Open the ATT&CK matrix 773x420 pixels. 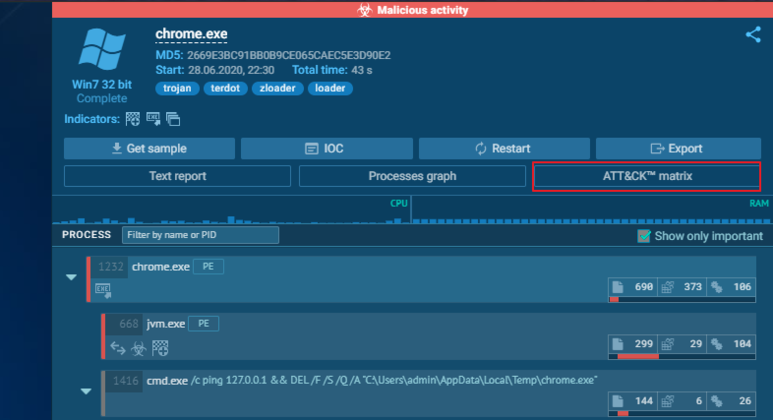tap(647, 176)
